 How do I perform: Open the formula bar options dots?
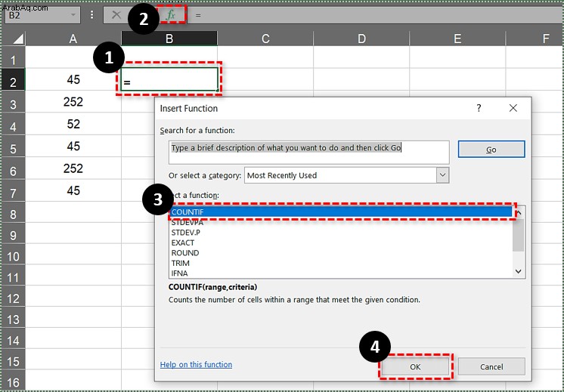point(91,15)
